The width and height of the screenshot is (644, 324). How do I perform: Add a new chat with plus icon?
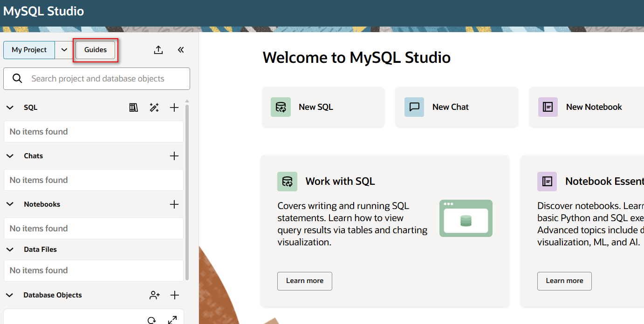[174, 156]
